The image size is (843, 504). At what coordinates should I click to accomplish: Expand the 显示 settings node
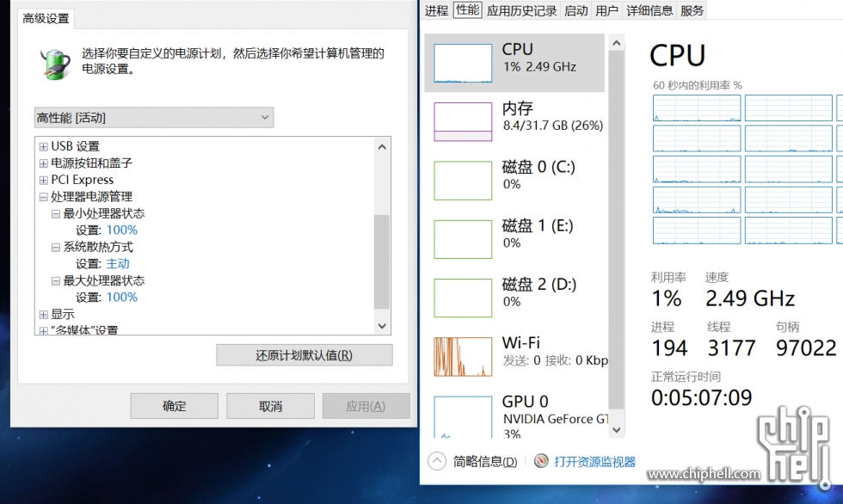pos(43,314)
